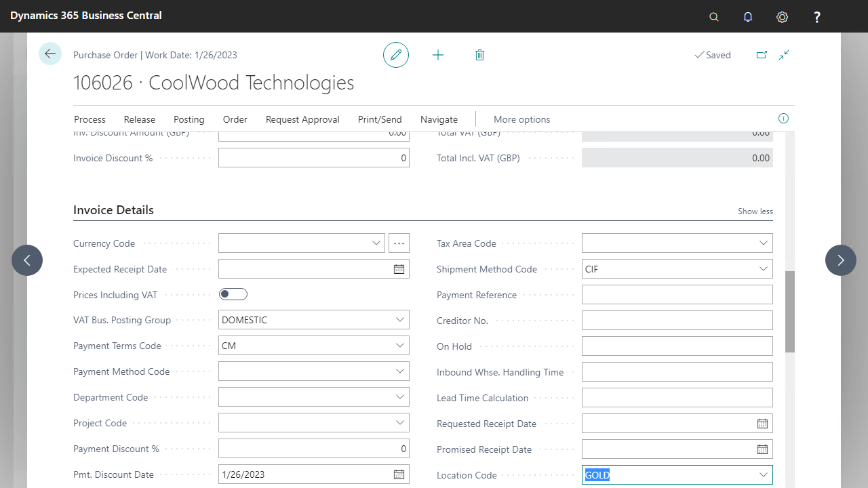This screenshot has width=868, height=488.
Task: Open Shipment Method Code dropdown
Action: (x=763, y=269)
